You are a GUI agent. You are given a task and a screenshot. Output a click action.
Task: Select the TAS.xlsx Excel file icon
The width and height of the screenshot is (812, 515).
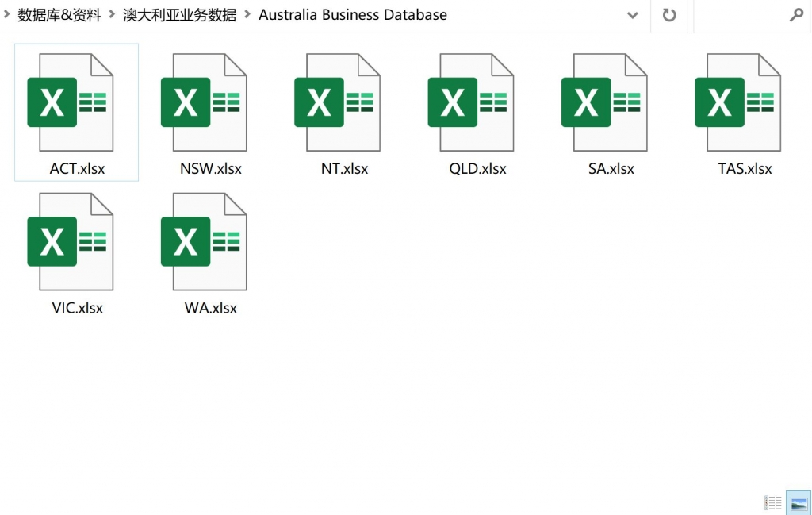point(738,102)
